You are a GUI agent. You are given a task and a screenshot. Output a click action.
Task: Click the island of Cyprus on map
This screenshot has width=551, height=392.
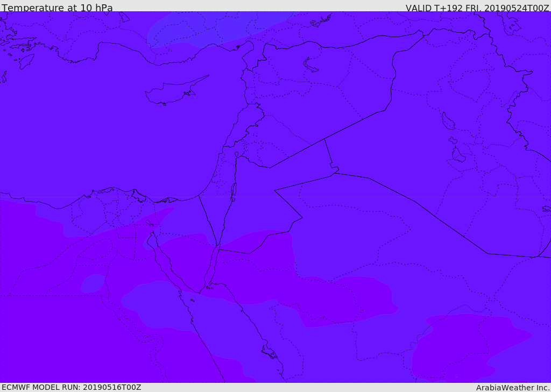tap(176, 91)
